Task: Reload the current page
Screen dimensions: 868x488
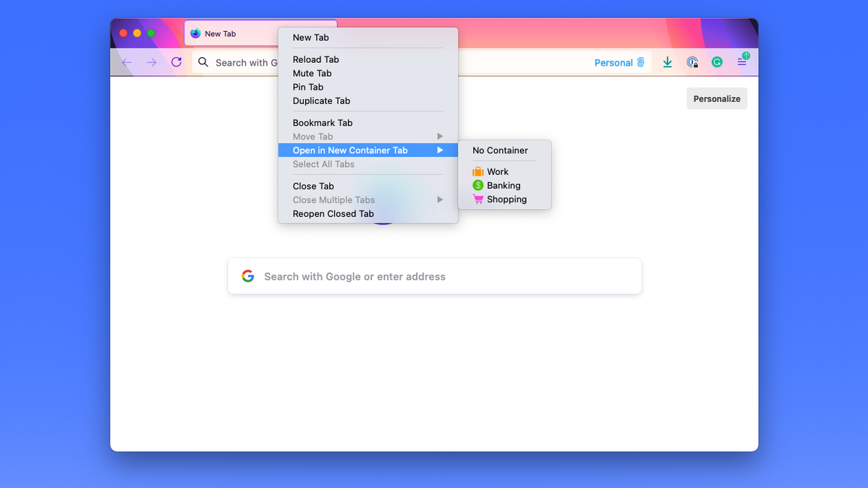Action: click(176, 62)
